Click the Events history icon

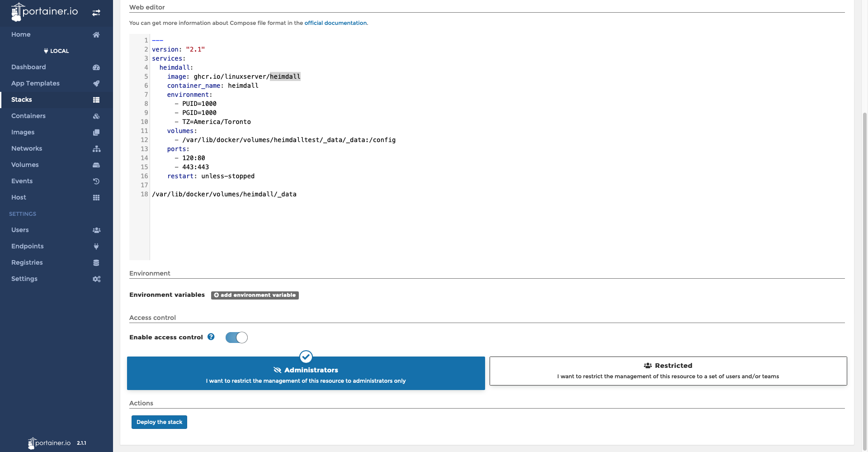(x=96, y=181)
